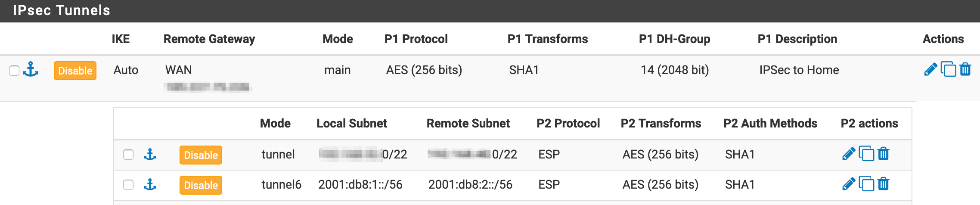This screenshot has width=980, height=205.
Task: Select the WAN phase 1 checkbox
Action: click(14, 70)
